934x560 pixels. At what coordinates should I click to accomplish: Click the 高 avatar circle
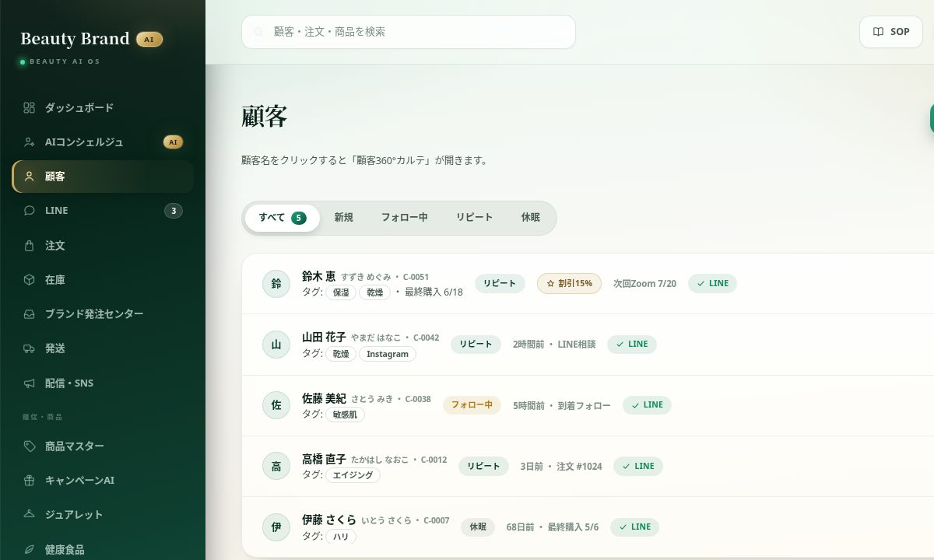(276, 466)
